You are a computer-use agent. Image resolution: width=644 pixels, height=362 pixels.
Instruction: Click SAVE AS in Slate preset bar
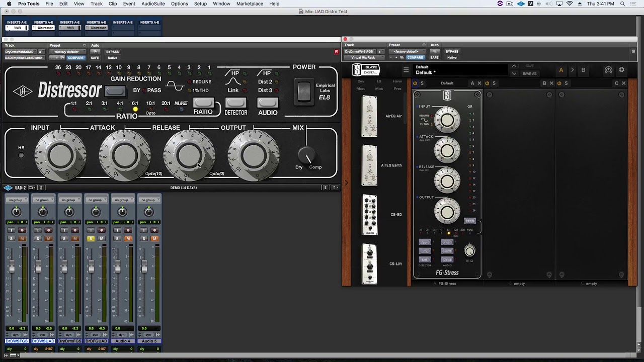529,74
